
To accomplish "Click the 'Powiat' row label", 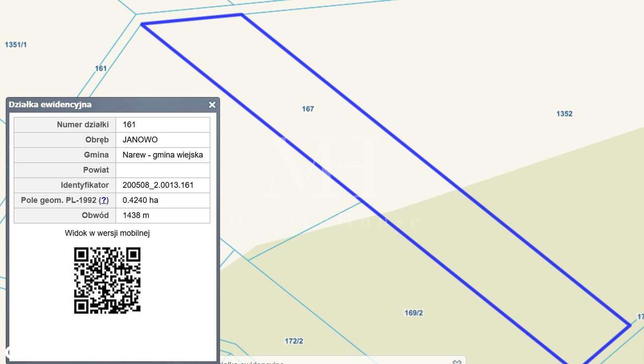I will (x=96, y=170).
